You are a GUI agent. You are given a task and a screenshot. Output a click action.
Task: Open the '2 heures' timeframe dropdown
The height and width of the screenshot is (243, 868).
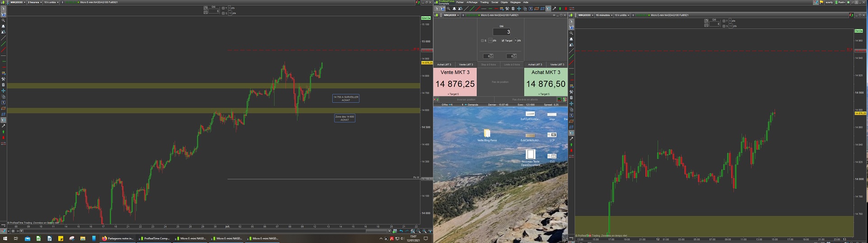tap(34, 2)
